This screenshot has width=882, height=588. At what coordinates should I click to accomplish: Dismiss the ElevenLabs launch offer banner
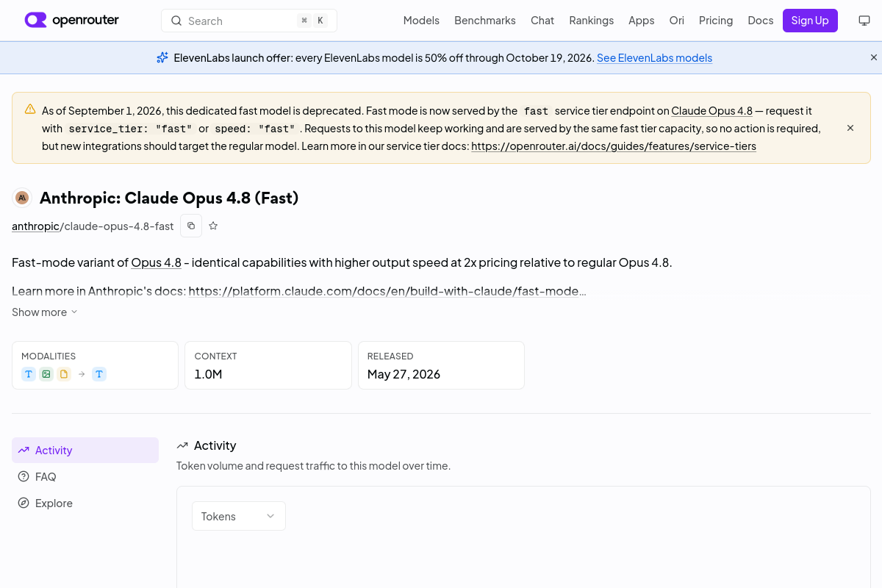coord(874,57)
